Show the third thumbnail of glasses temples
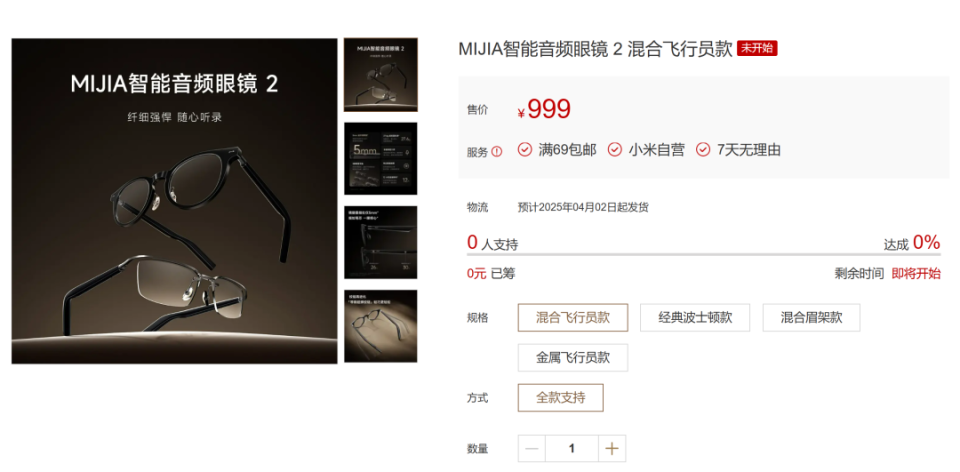This screenshot has height=472, width=960. coord(381,242)
